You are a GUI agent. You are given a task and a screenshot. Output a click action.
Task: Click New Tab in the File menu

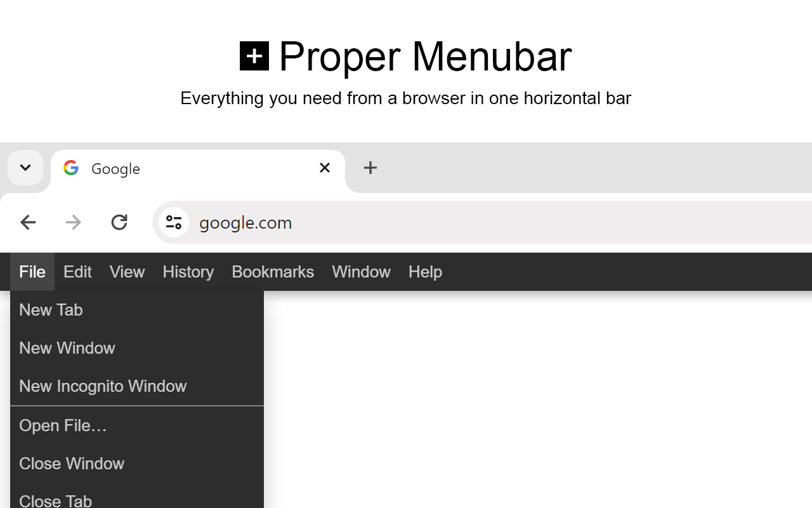(x=51, y=309)
